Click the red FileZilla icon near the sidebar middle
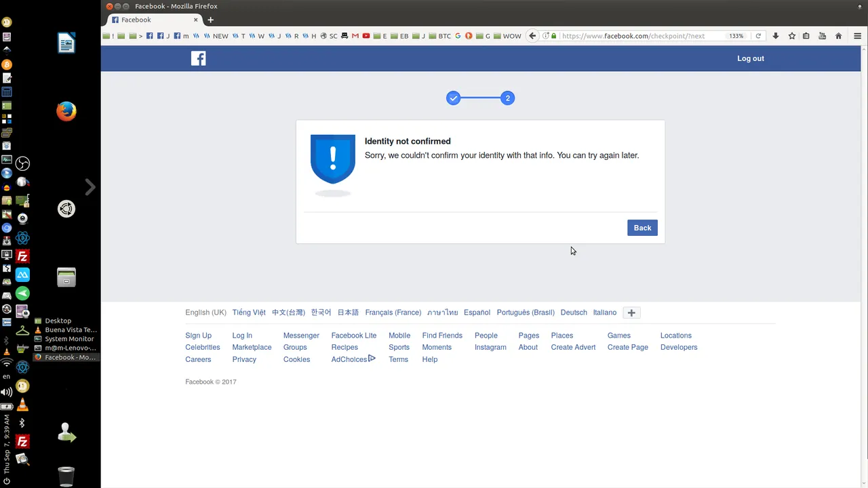 point(22,256)
